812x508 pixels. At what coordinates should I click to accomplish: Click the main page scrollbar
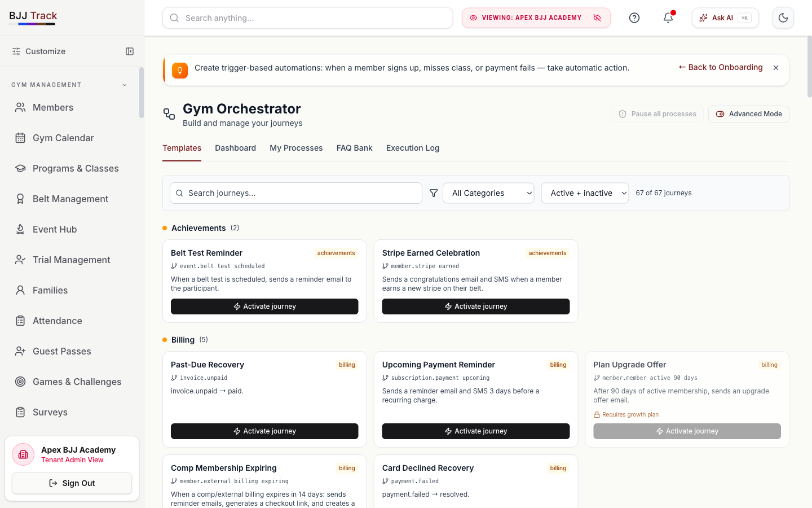809,67
